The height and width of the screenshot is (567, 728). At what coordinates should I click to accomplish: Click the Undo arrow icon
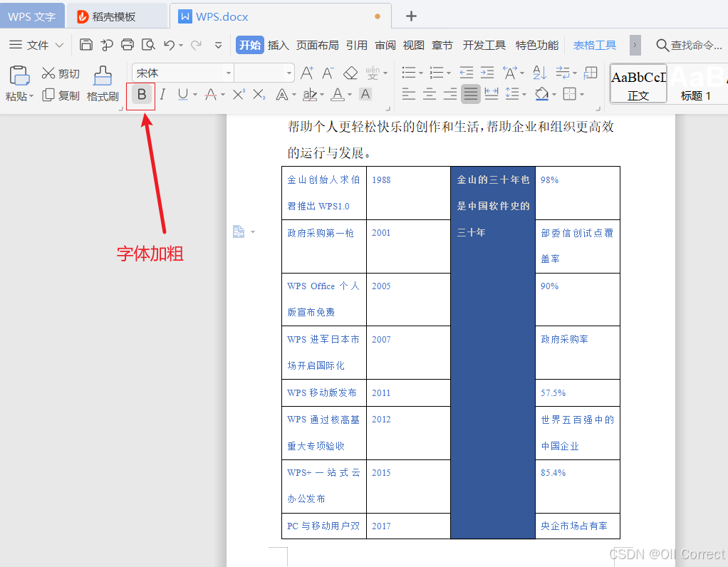(x=169, y=45)
